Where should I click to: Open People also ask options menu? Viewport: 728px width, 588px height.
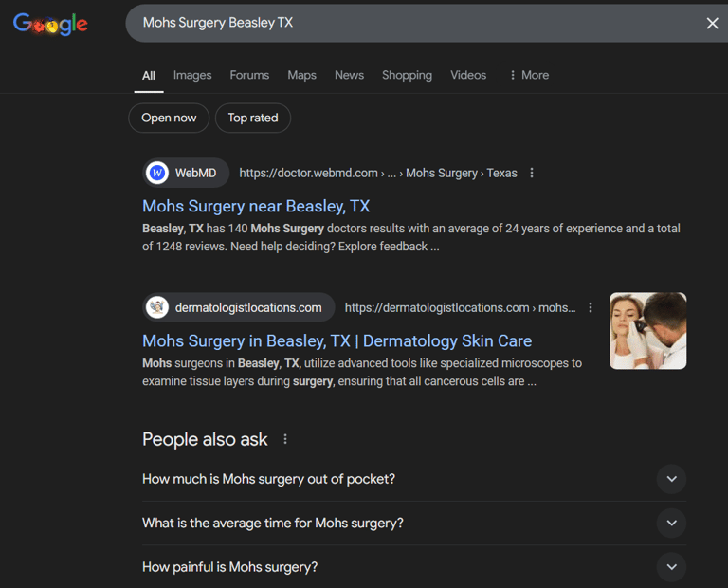(285, 439)
